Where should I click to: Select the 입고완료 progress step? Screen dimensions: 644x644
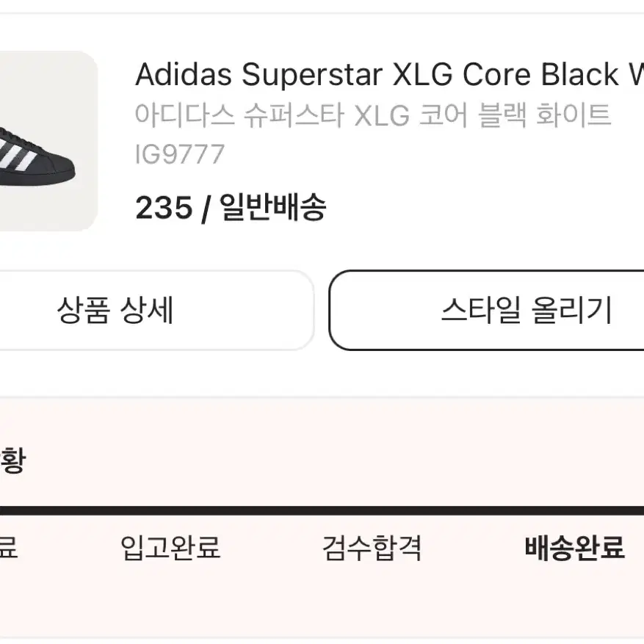click(x=170, y=548)
